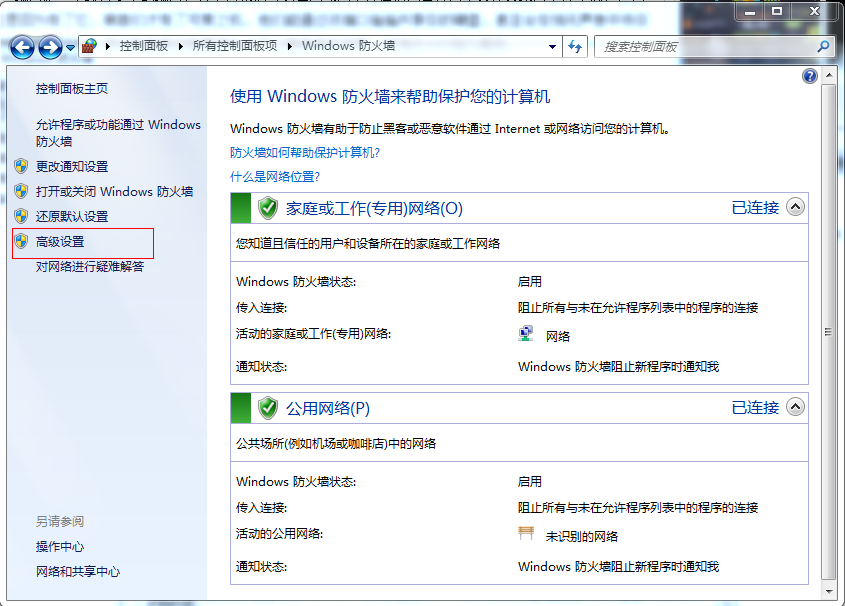845x606 pixels.
Task: Click the back navigation arrow button
Action: pyautogui.click(x=22, y=46)
